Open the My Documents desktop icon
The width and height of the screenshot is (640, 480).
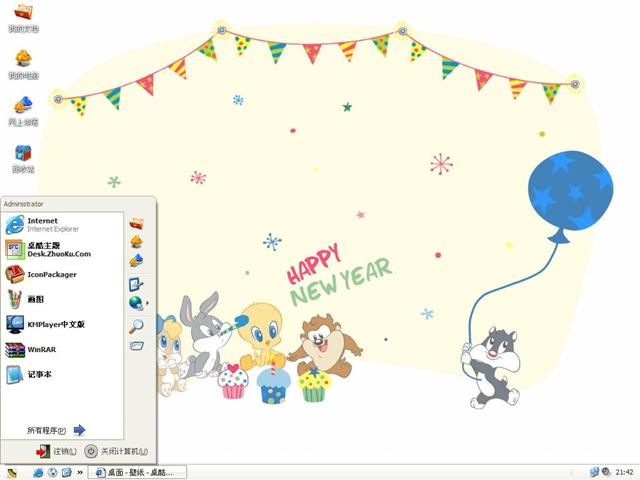point(23,17)
